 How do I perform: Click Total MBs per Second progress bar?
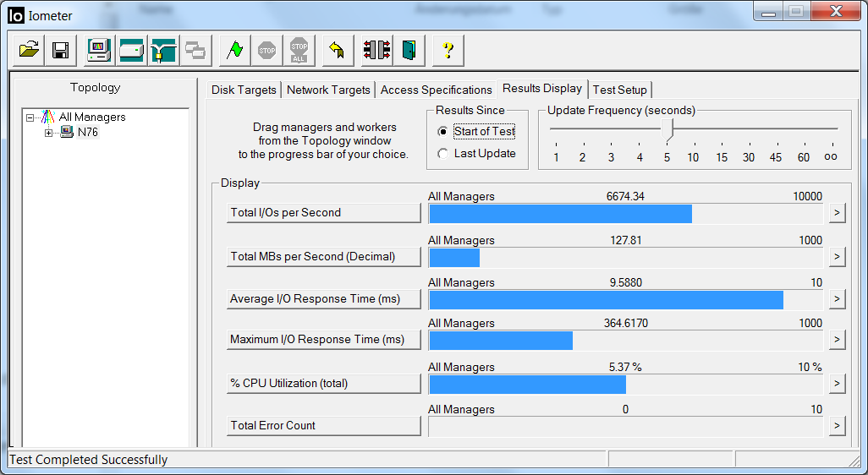(x=626, y=257)
